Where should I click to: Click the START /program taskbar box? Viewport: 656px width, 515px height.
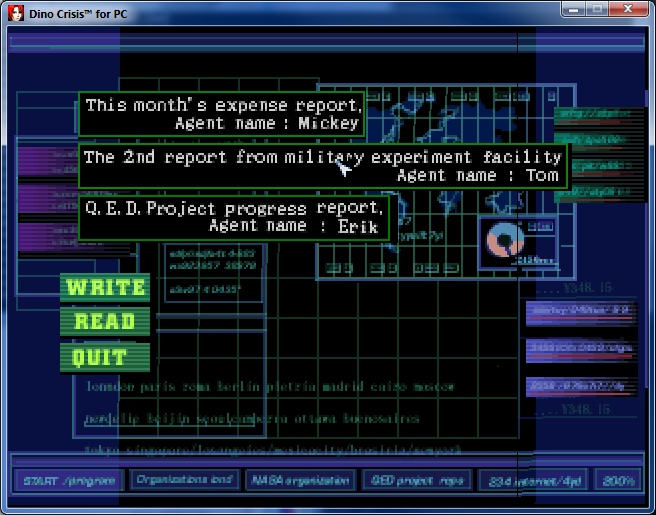pos(69,480)
